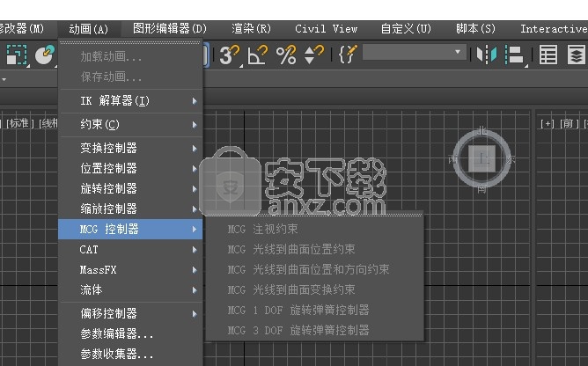Screen dimensions: 588x366
Task: Click the ViewCube 东 compass label
Action: (511, 160)
